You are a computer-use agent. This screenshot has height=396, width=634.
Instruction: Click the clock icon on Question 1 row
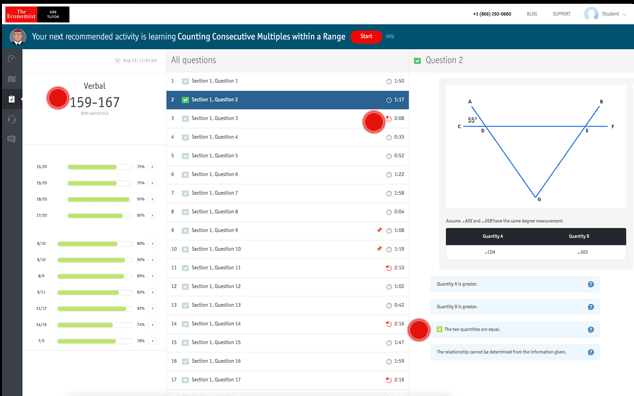389,81
